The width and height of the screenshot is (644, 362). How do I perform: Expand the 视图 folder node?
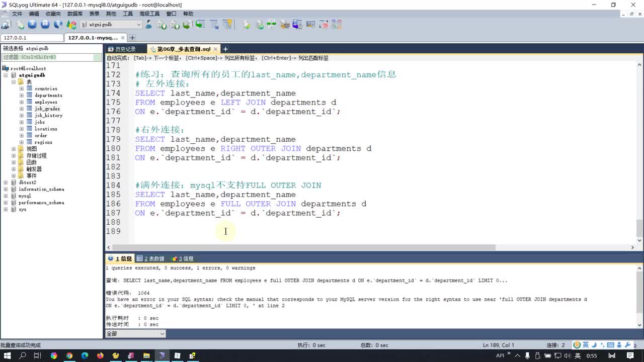coord(14,149)
